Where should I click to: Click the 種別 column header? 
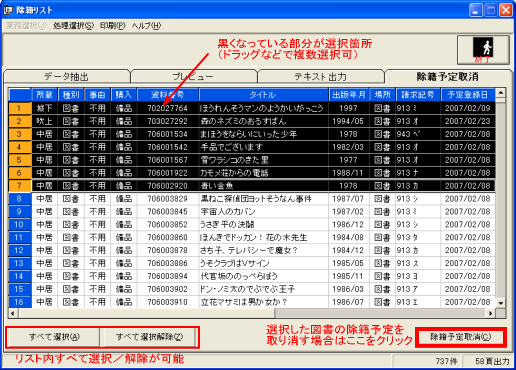pos(71,95)
